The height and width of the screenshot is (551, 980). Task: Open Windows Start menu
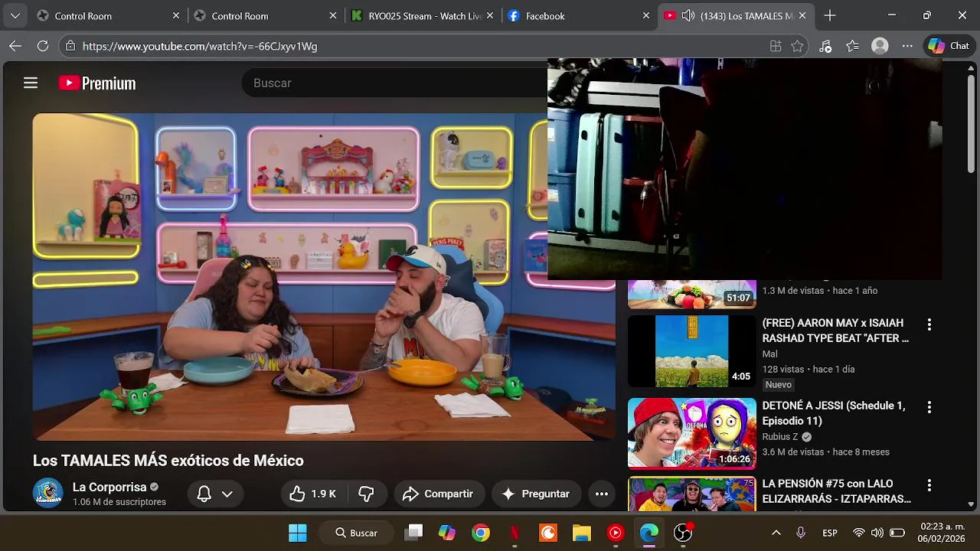pos(298,533)
